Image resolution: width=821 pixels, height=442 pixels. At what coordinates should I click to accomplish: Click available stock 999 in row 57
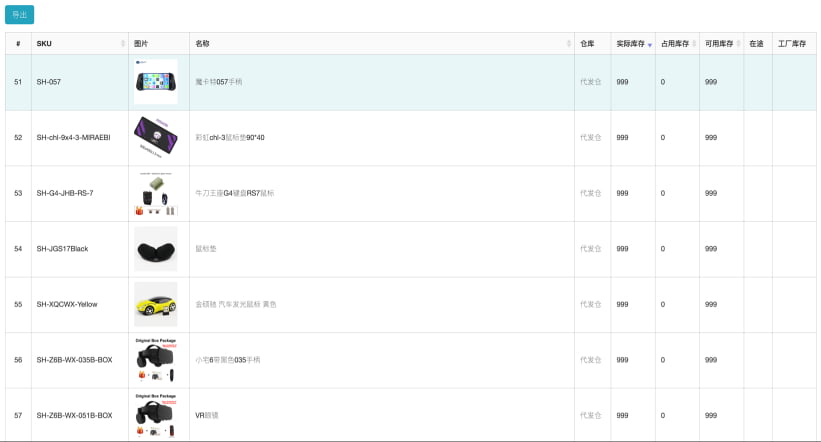pos(711,415)
